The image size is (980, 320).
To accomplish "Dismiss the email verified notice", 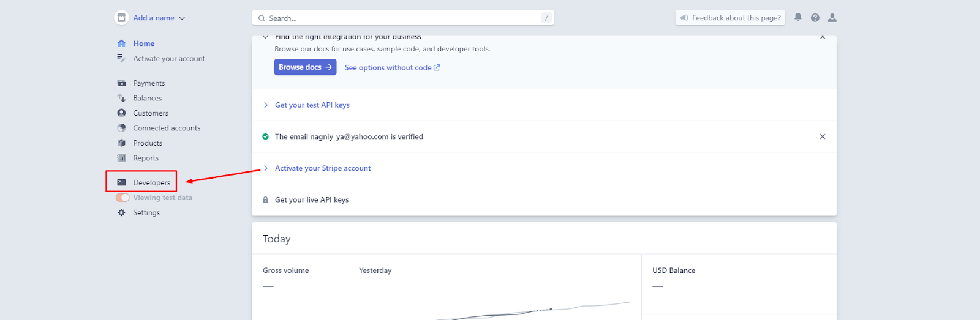I will pyautogui.click(x=823, y=136).
